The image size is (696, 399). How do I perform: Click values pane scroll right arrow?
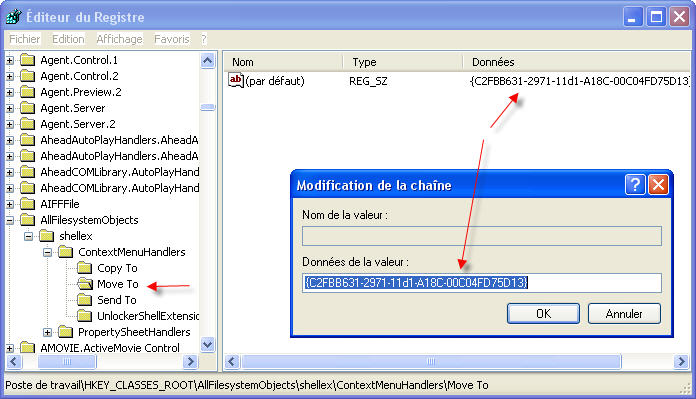[x=681, y=362]
